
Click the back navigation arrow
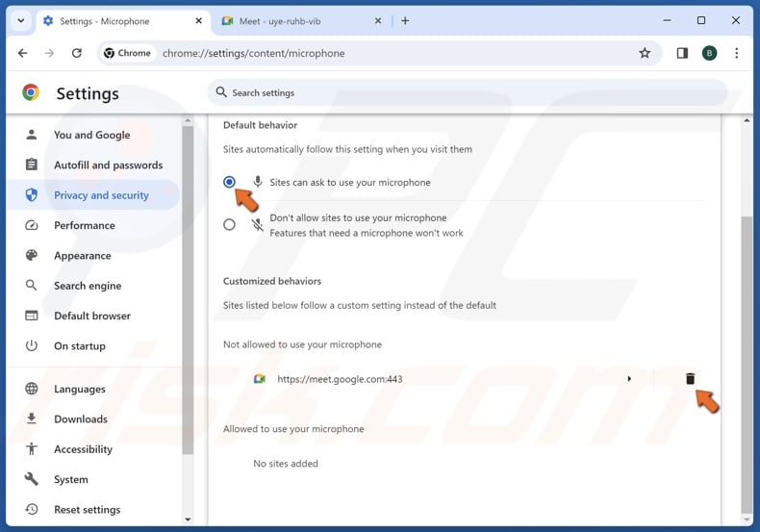click(x=23, y=53)
